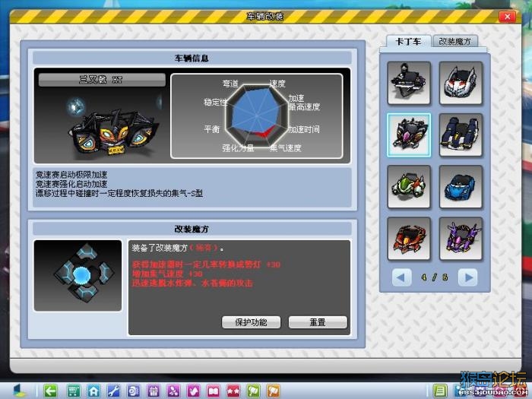
Task: Click the modification cube image
Action: click(78, 275)
